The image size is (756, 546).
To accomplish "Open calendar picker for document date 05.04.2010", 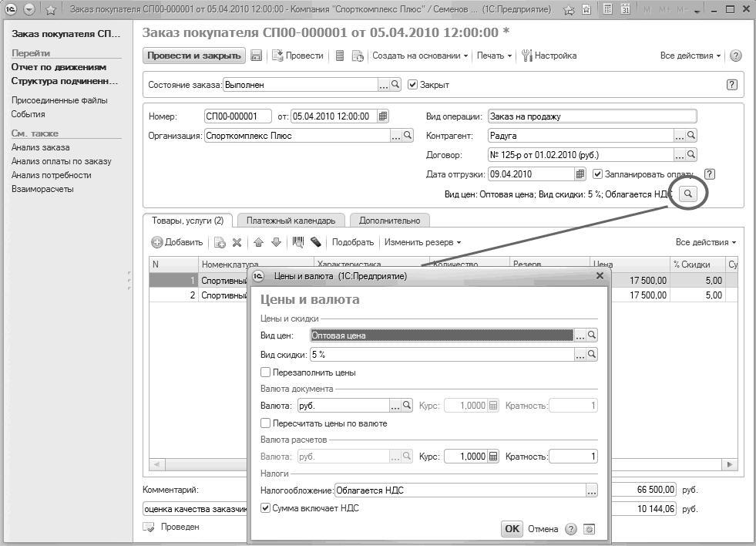I will pyautogui.click(x=383, y=116).
